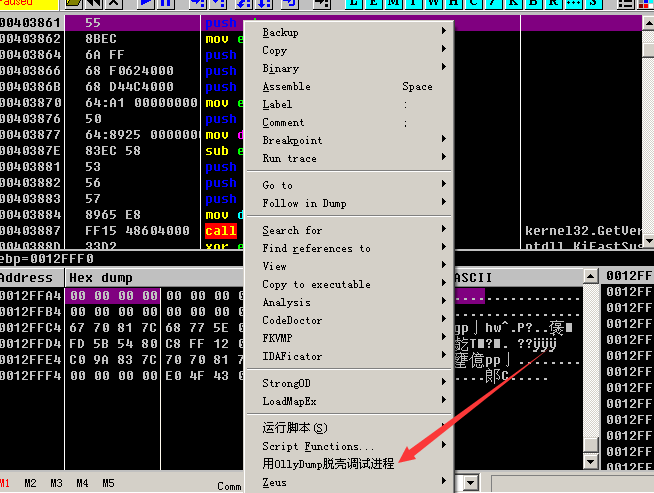Open the IDAFicator plugin submenu
Screen dimensions: 654x493
349,356
